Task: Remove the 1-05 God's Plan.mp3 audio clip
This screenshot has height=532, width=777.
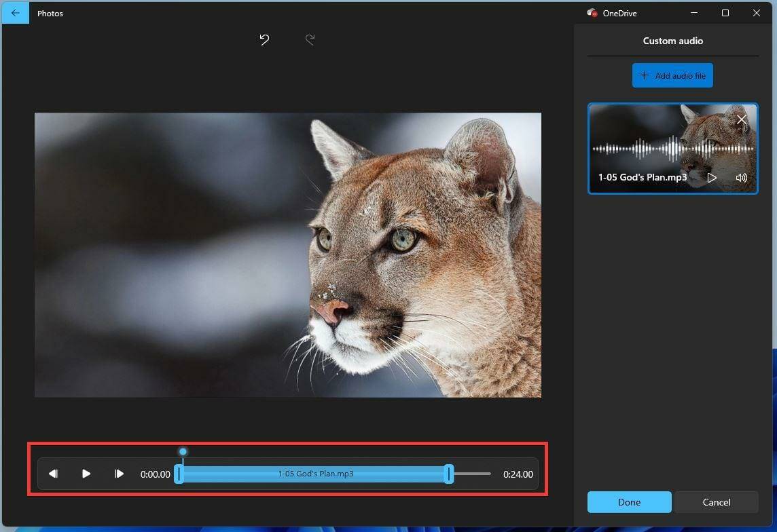Action: (x=741, y=119)
